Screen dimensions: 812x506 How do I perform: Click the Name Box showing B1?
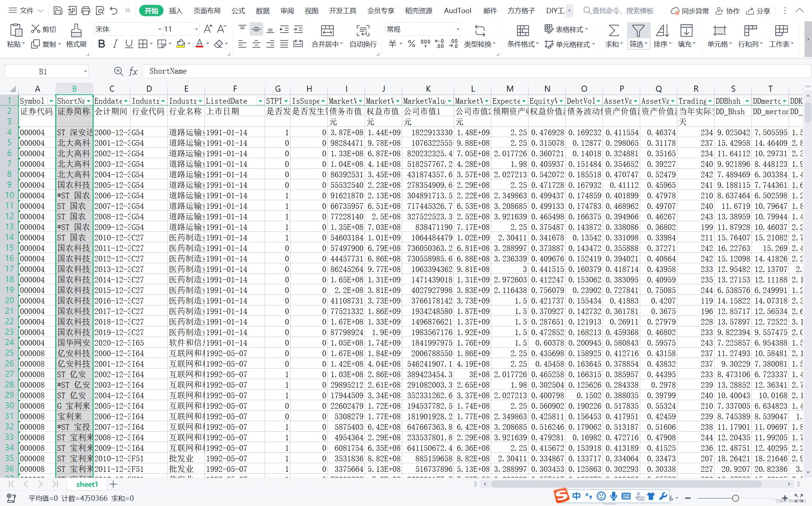[x=43, y=71]
